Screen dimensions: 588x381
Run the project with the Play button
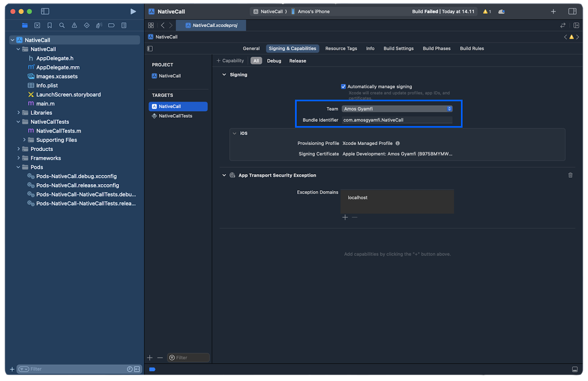point(133,11)
